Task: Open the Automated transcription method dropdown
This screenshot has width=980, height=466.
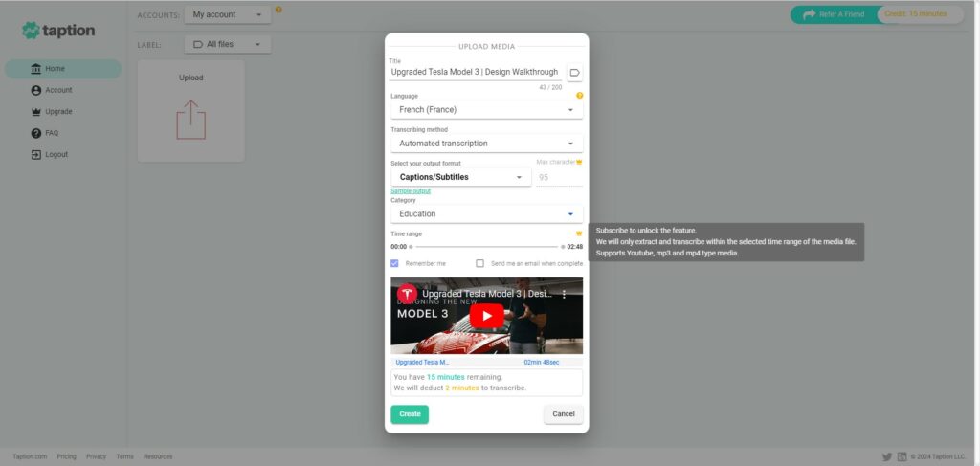Action: (x=487, y=143)
